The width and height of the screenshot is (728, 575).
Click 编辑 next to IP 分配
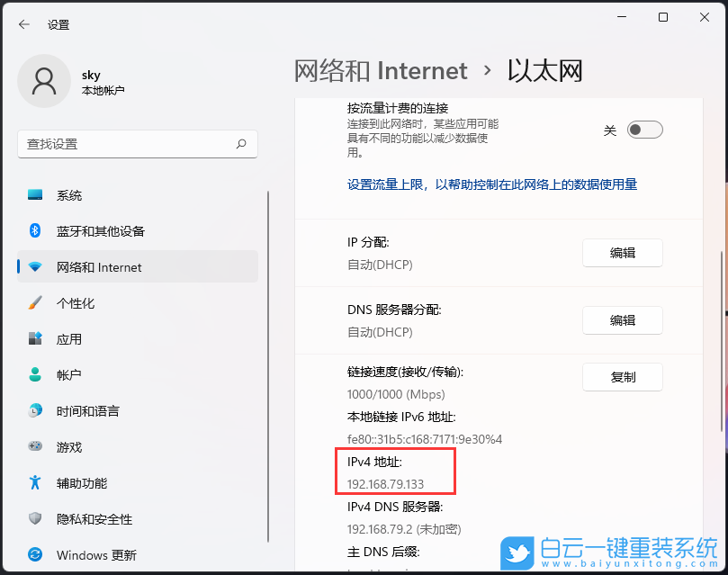click(x=622, y=253)
